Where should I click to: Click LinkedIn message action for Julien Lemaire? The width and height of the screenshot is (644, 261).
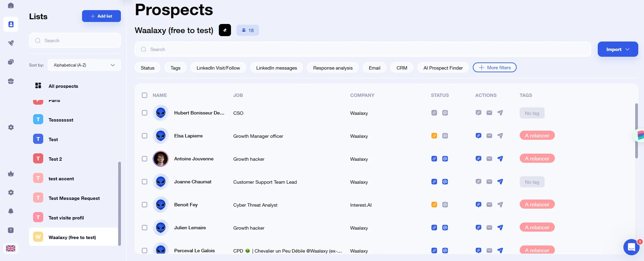[479, 228]
